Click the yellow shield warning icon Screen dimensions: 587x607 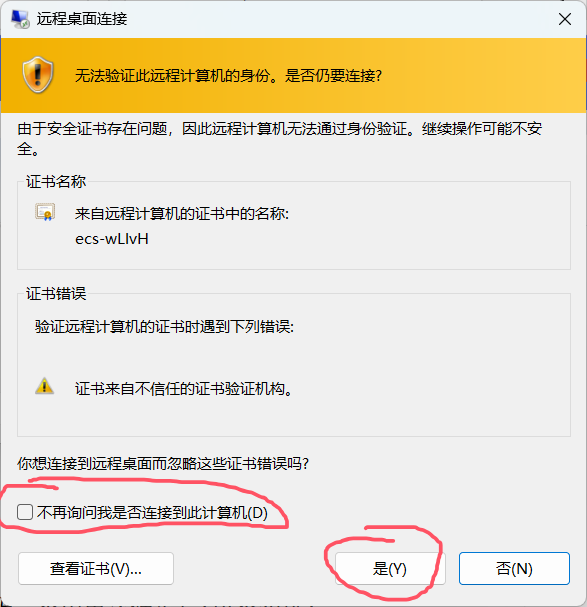(x=38, y=75)
